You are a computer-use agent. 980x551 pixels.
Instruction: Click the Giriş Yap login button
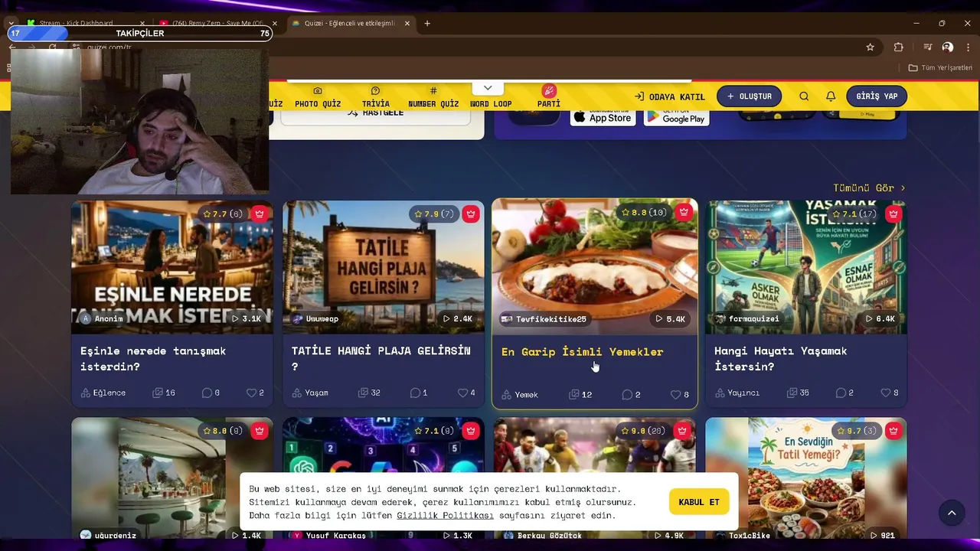click(877, 96)
